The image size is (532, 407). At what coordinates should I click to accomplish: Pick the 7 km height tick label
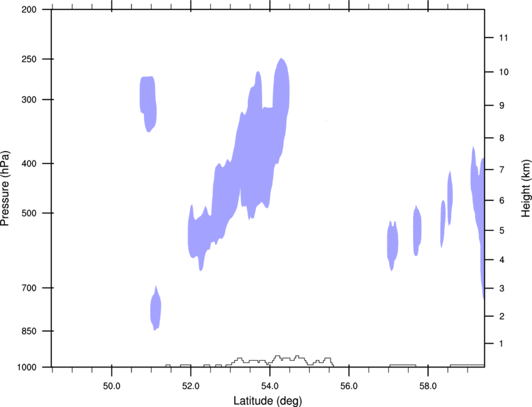tap(501, 170)
